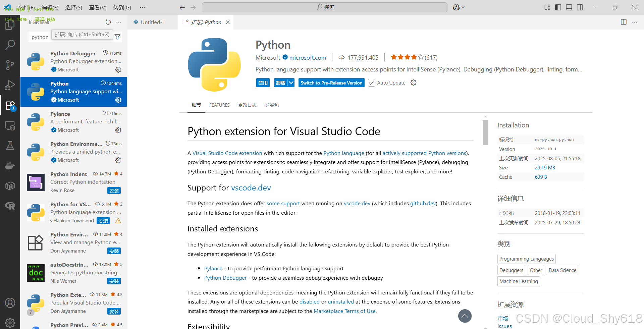Click Switch to Pre-Release Version button
The width and height of the screenshot is (644, 329).
(x=331, y=83)
